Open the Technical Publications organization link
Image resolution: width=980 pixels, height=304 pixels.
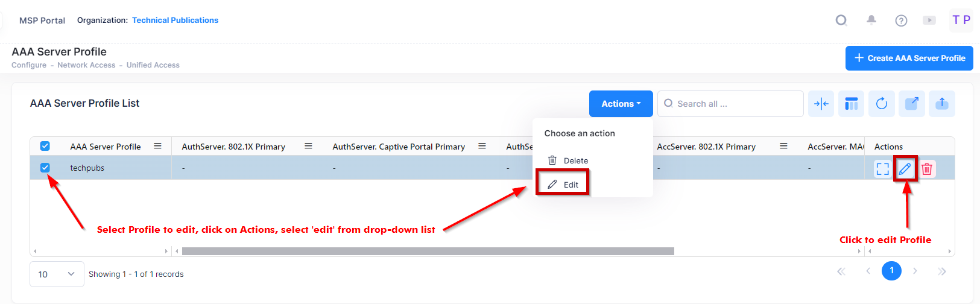coord(175,20)
